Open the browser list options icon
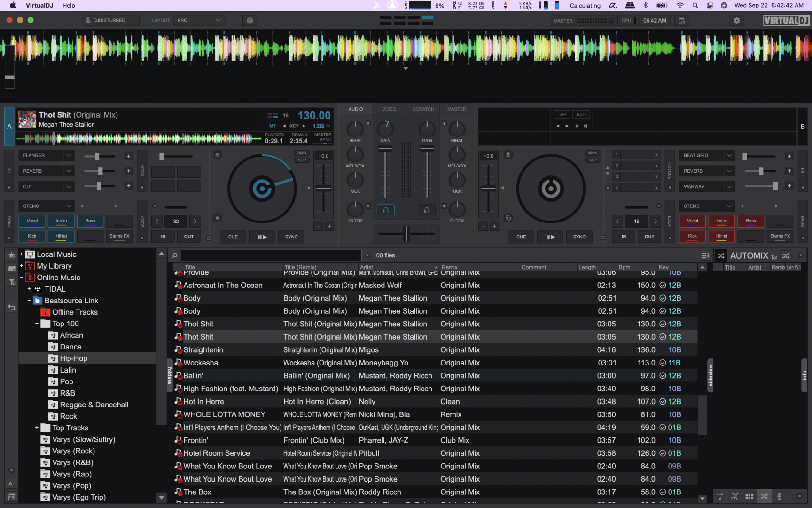 click(705, 255)
